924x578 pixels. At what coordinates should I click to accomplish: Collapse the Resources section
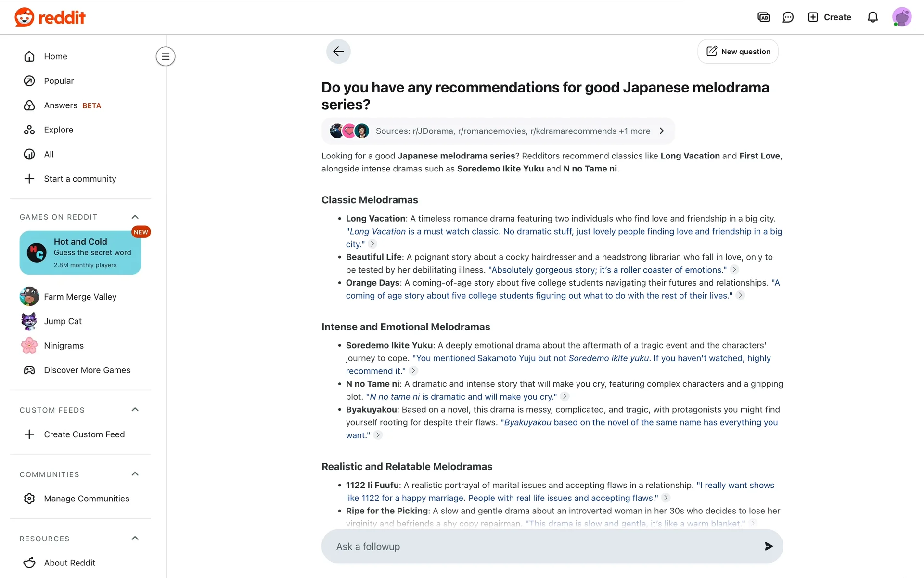[x=135, y=538]
